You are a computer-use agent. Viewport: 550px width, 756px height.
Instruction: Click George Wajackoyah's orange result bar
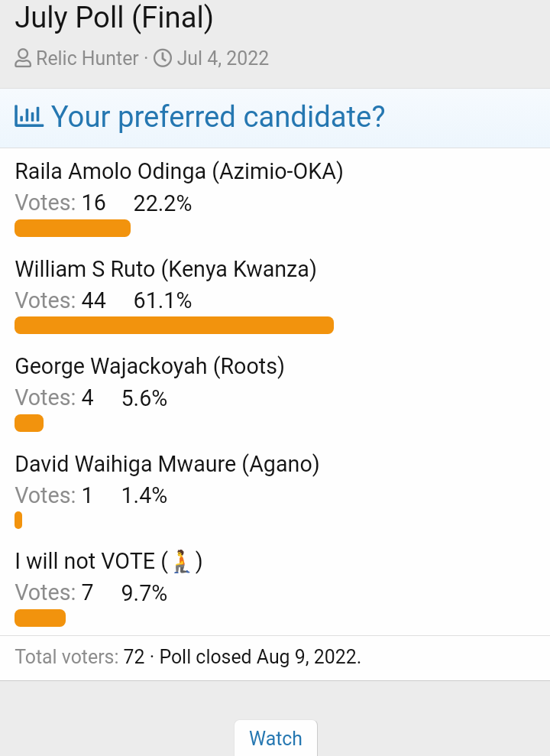29,423
